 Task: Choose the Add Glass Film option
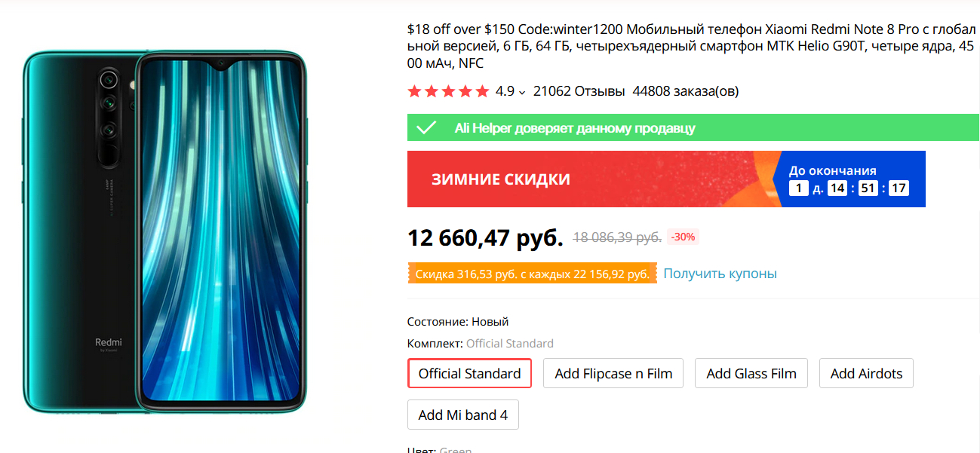(751, 373)
